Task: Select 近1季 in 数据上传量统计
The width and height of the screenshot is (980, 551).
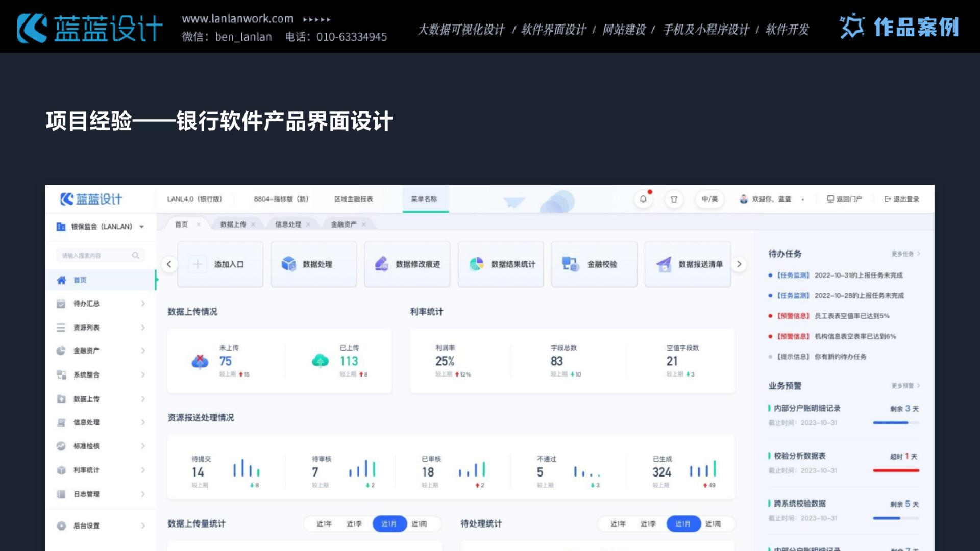Action: click(x=354, y=524)
